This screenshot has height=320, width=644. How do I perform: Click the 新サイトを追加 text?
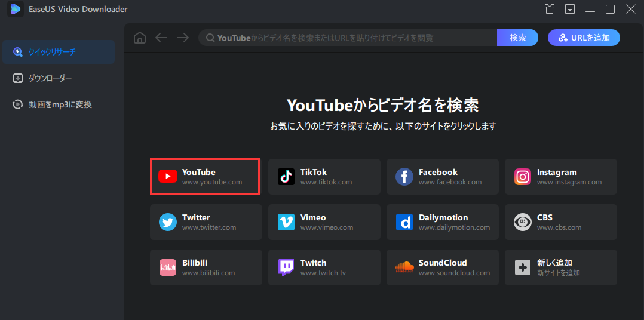pos(558,273)
